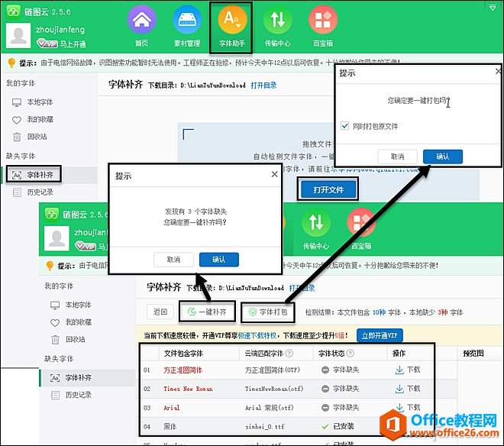The image size is (504, 446).
Task: Click 已安装 status for 黑体
Action: [x=338, y=426]
